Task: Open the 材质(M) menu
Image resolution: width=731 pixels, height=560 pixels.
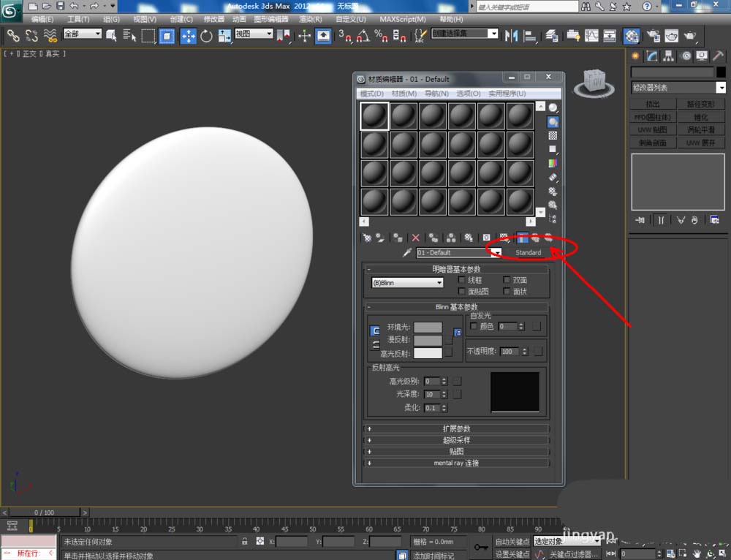Action: click(x=404, y=94)
